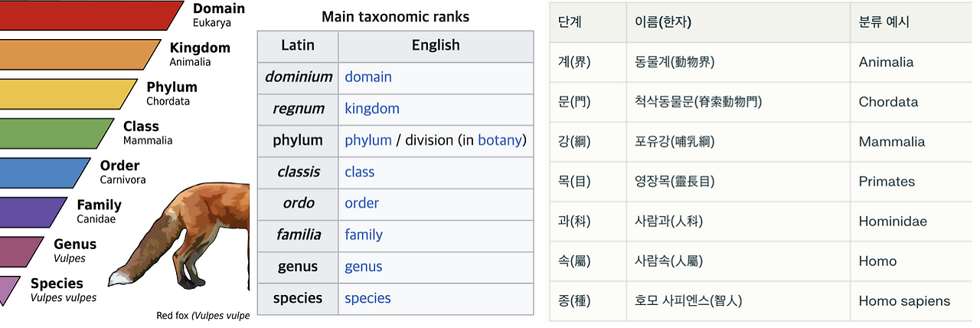
Task: Open the 'genus' link
Action: click(364, 267)
